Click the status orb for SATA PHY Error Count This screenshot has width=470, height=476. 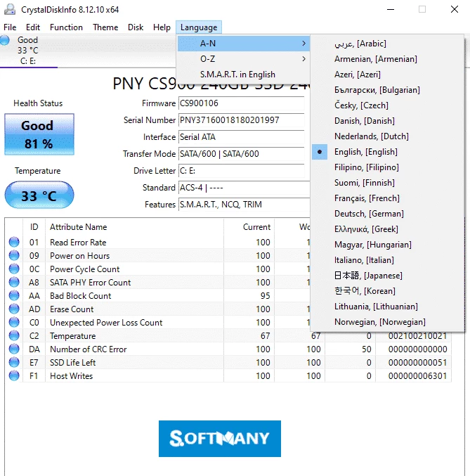[x=14, y=283]
